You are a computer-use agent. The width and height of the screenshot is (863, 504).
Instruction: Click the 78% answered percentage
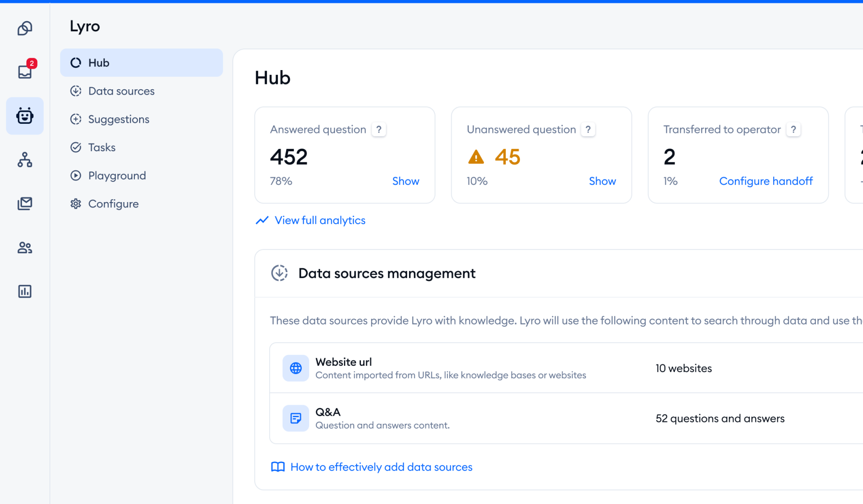pos(281,181)
